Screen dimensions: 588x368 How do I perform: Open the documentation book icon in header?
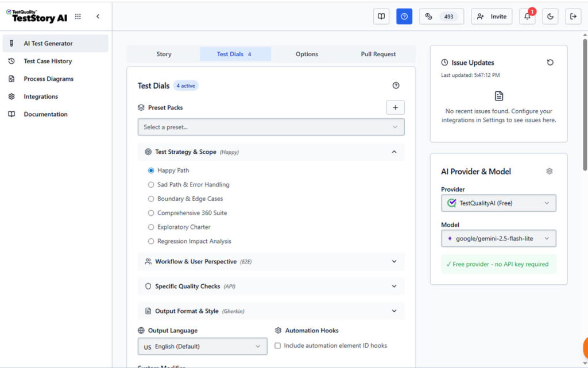click(x=381, y=17)
